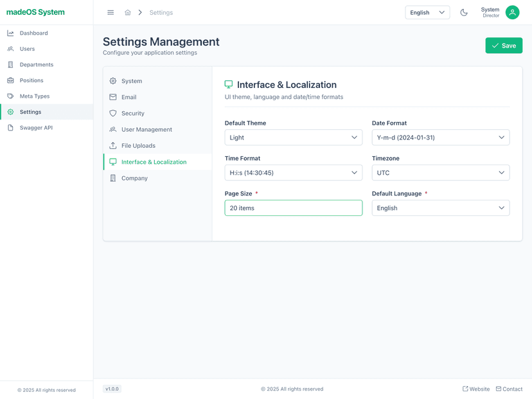
Task: Click the Email envelope icon
Action: [113, 97]
